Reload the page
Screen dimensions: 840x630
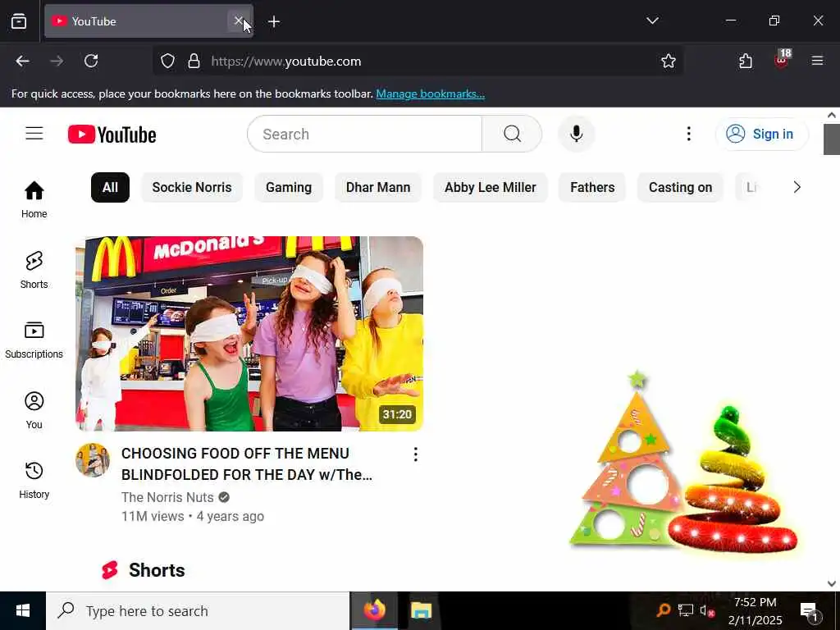pos(91,61)
